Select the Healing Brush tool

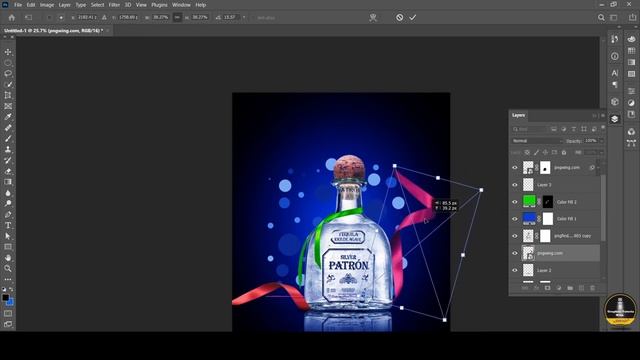coord(8,128)
